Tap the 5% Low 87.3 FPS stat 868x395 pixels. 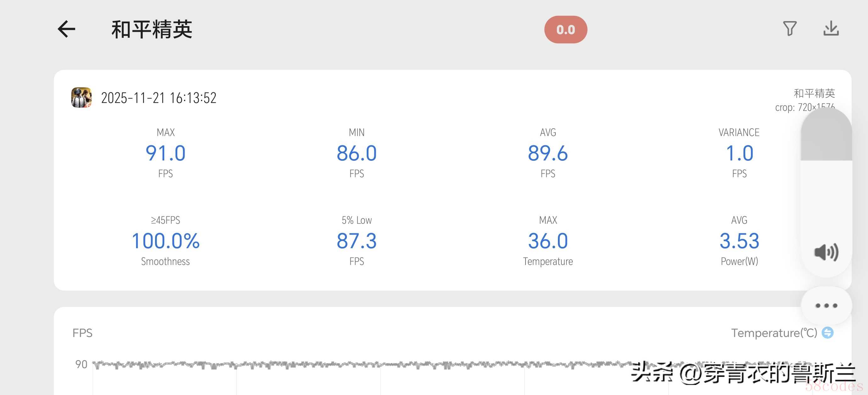coord(357,241)
